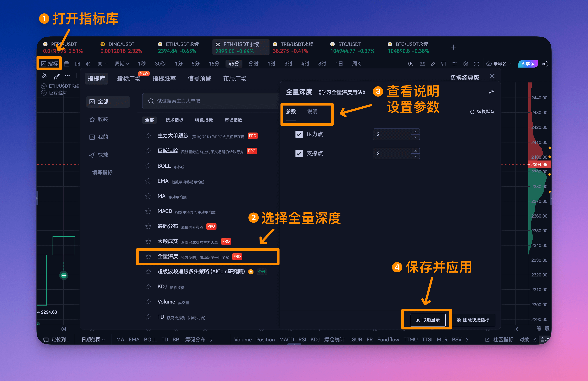
Task: Favorite the 主力大单跟踪 indicator star
Action: click(148, 136)
